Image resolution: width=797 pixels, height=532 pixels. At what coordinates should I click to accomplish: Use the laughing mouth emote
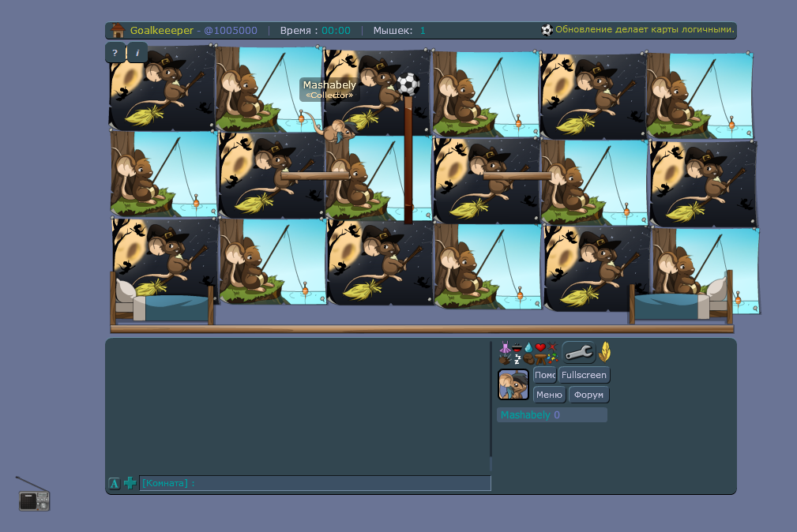[517, 347]
